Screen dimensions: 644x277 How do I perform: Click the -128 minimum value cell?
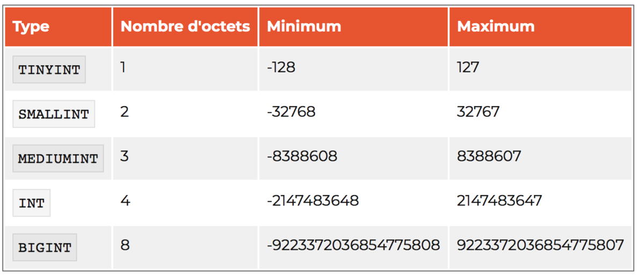pos(281,68)
